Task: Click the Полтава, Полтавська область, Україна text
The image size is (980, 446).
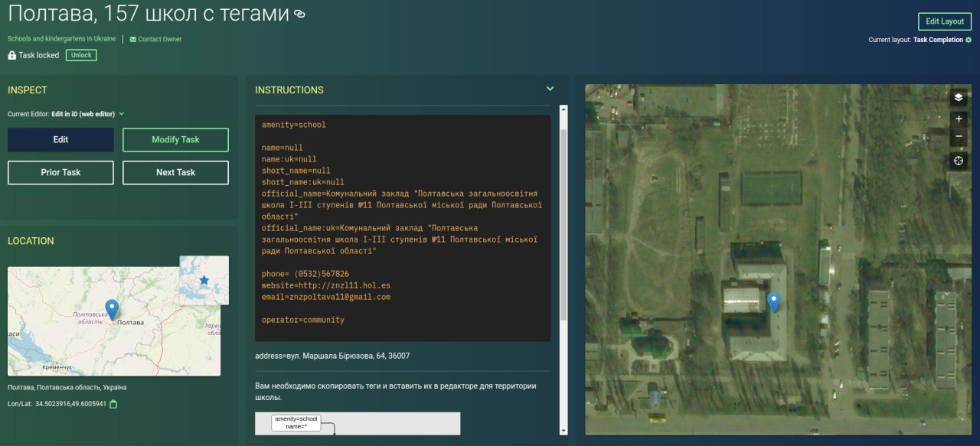Action: [67, 388]
